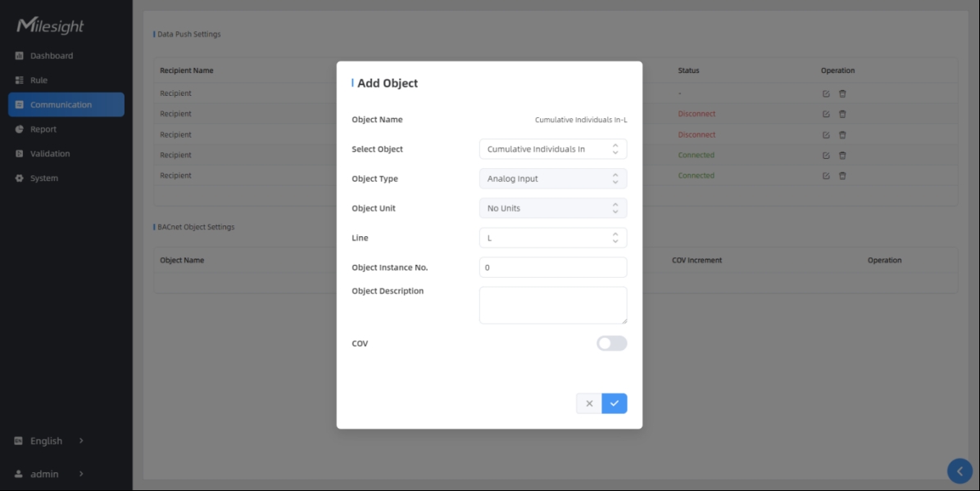Enable the COV toggle switch

(x=611, y=343)
